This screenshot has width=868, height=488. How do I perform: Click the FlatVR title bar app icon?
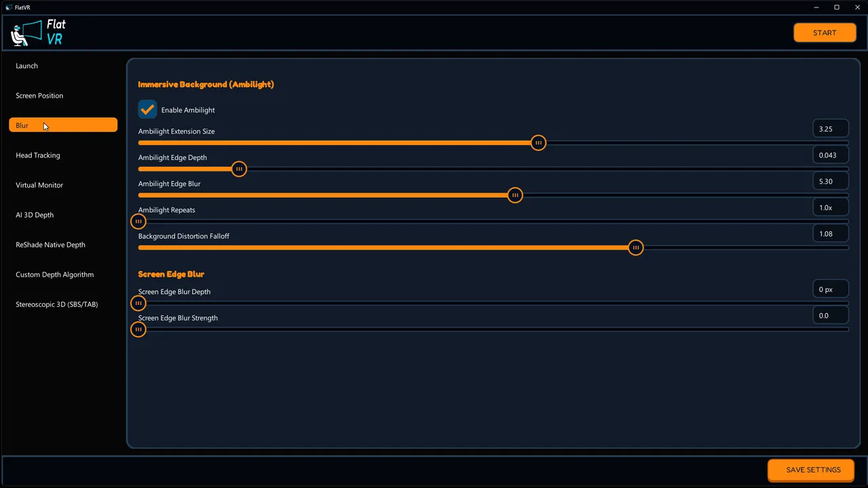pos(9,7)
